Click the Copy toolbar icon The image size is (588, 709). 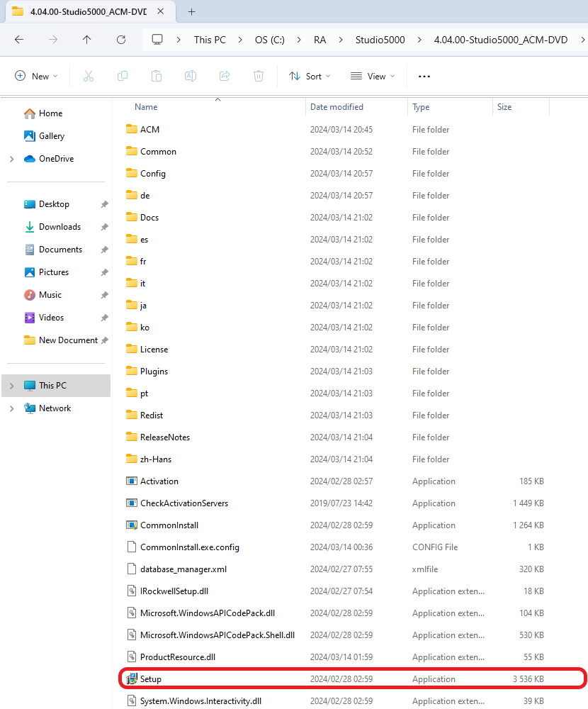tap(123, 76)
